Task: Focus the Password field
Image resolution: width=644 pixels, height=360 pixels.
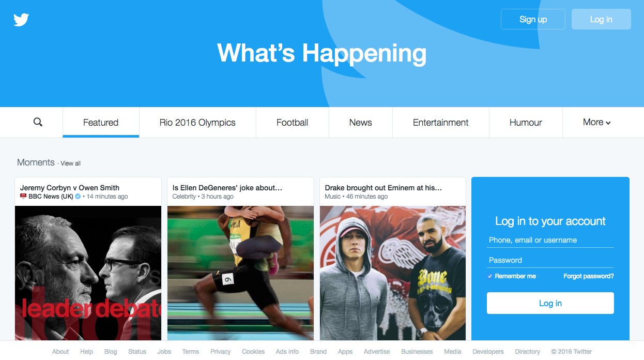Action: point(550,260)
